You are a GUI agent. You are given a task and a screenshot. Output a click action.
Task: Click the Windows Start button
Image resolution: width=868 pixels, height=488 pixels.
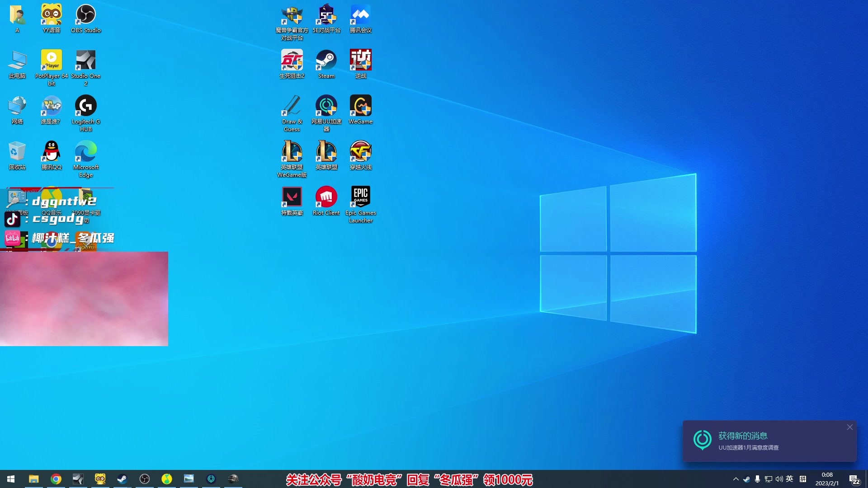click(11, 479)
